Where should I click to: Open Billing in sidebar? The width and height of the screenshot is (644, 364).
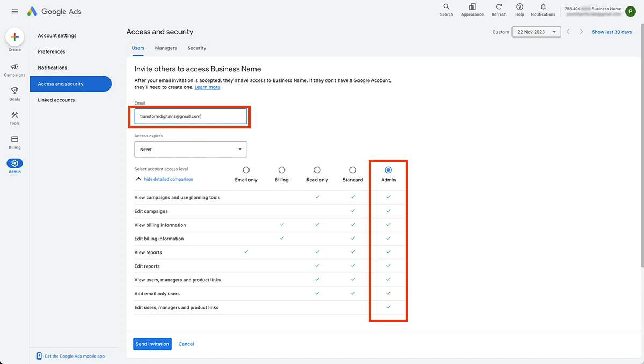(14, 142)
